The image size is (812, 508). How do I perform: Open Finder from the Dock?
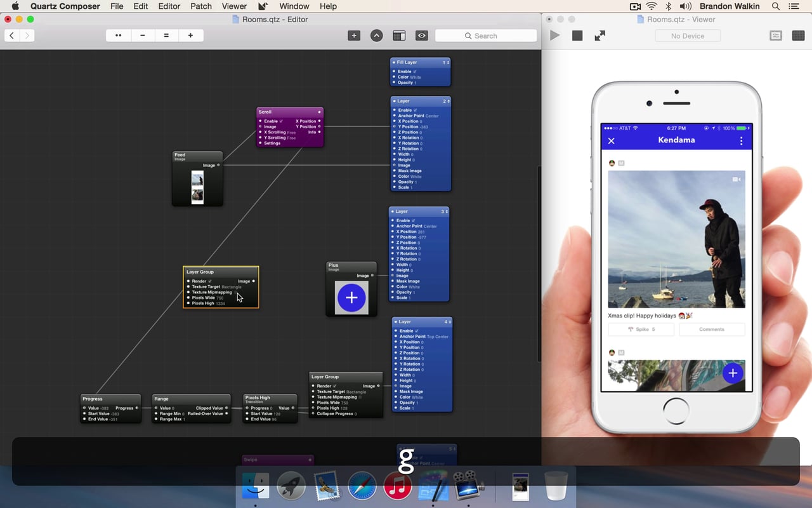(255, 487)
